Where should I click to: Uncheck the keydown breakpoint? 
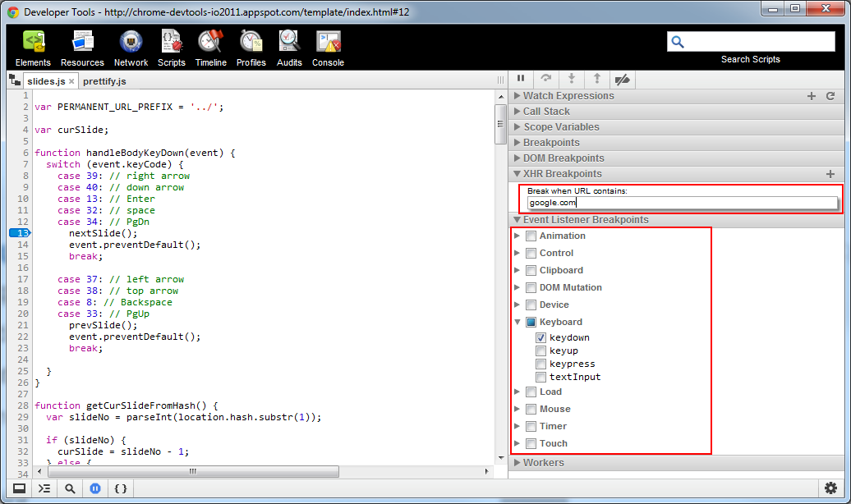[541, 337]
